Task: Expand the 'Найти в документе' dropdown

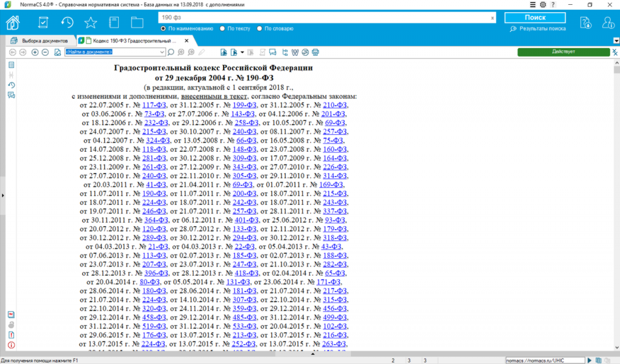Action: (162, 52)
